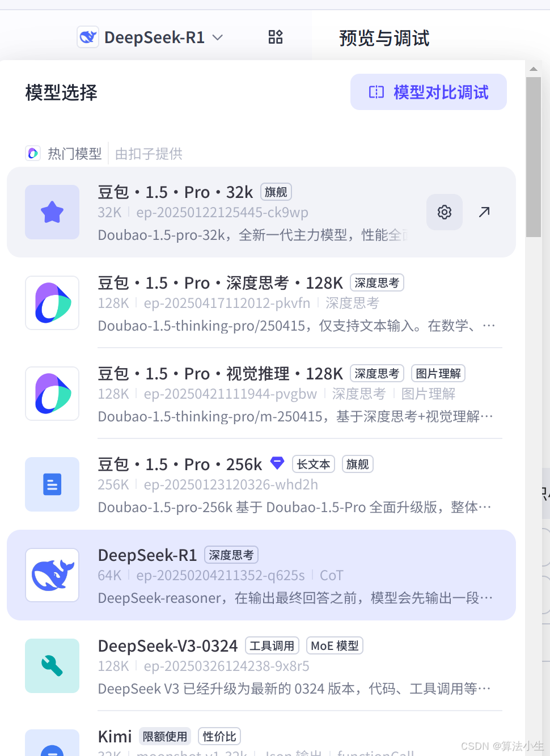Click the 长文本 tag on 256k model
Screen dimensions: 550x756
314,464
